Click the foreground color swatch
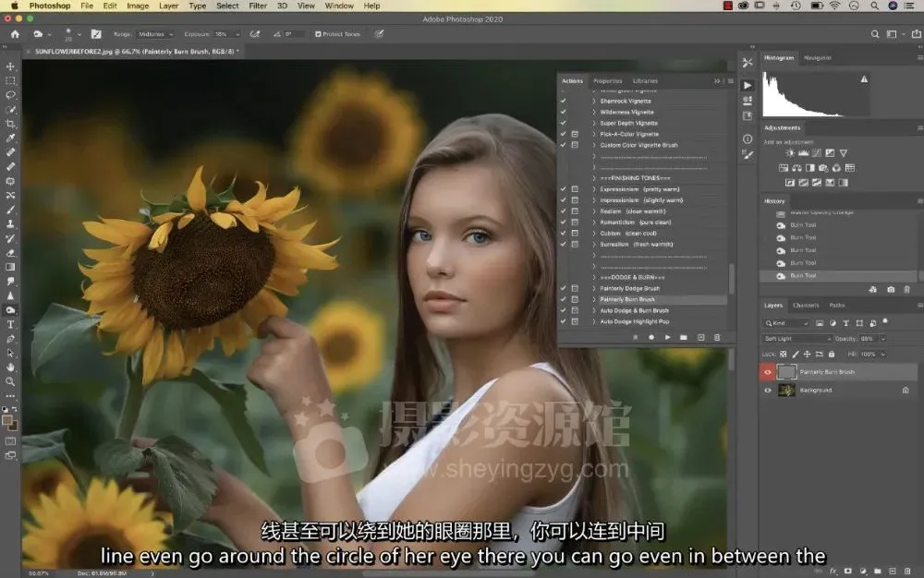The width and height of the screenshot is (924, 578). tap(7, 420)
